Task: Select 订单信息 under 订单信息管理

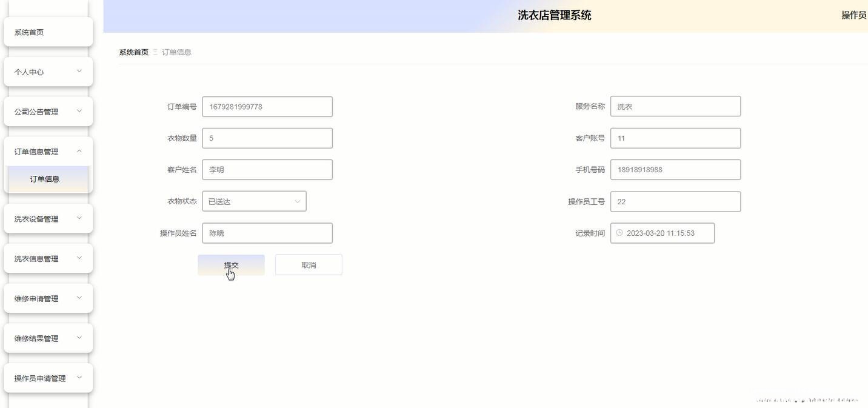Action: click(46, 178)
